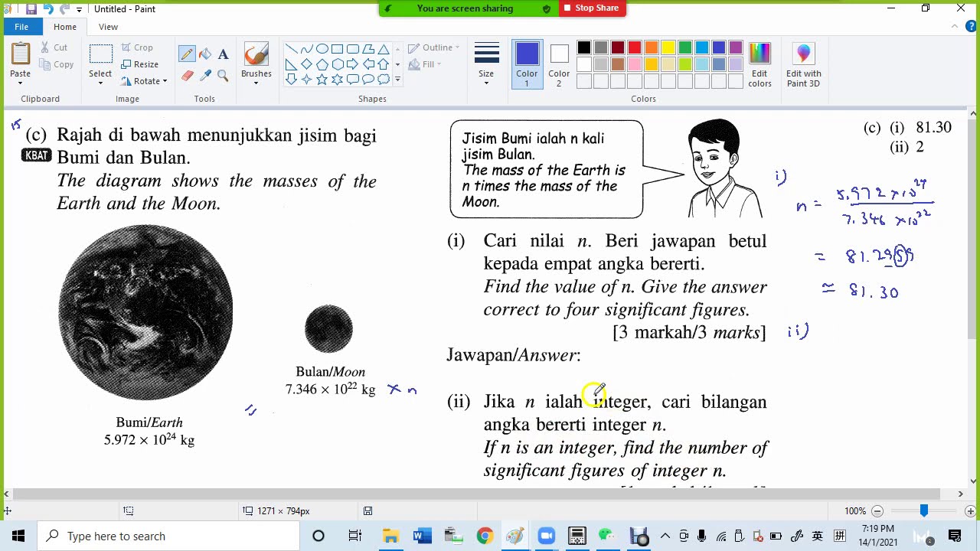Open Google Chrome from the taskbar
The image size is (980, 551).
[485, 536]
